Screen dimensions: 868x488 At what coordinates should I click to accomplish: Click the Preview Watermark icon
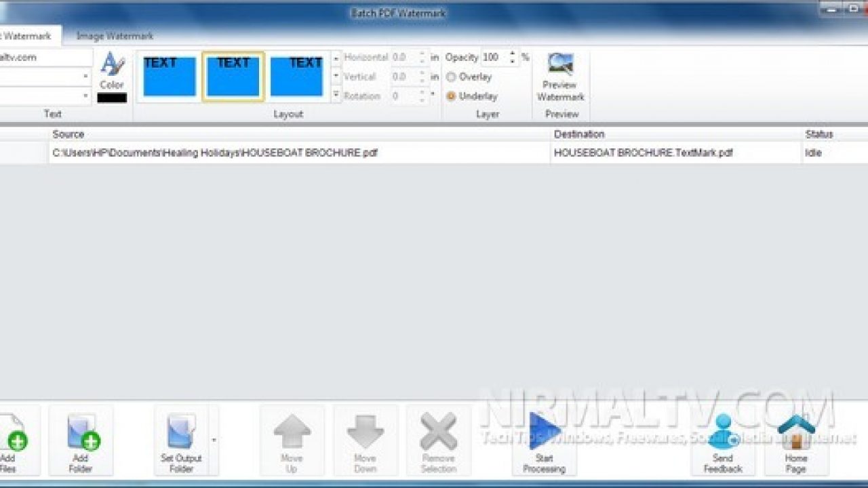pos(561,64)
